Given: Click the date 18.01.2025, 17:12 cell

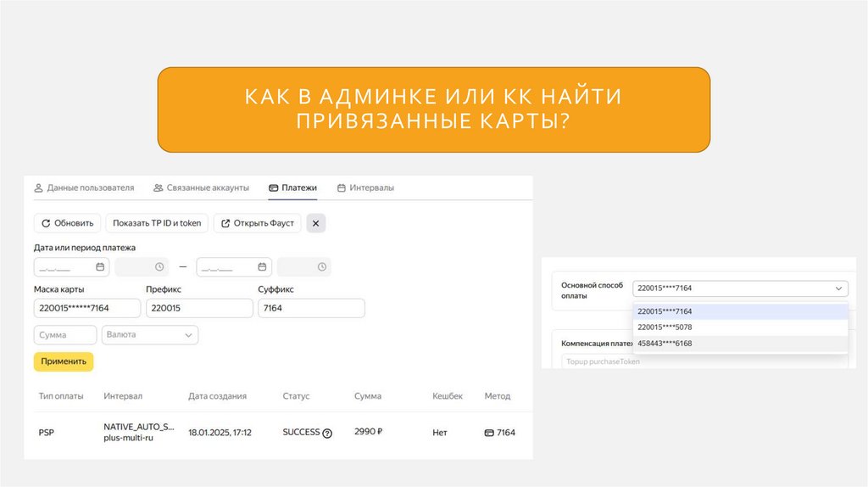Looking at the screenshot, I should [x=220, y=432].
